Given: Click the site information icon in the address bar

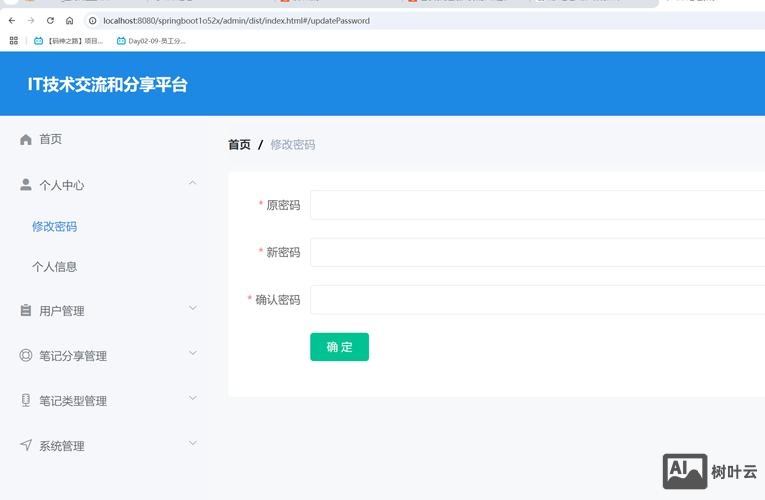Looking at the screenshot, I should (92, 20).
